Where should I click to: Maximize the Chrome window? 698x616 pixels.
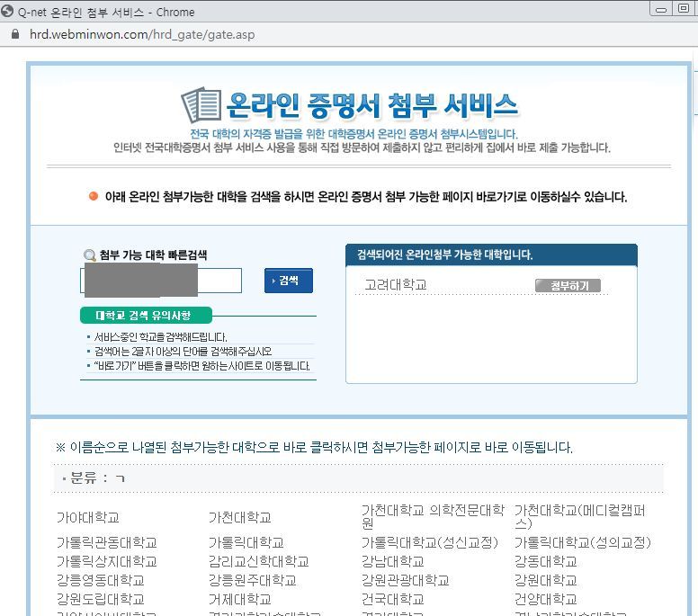coord(683,8)
